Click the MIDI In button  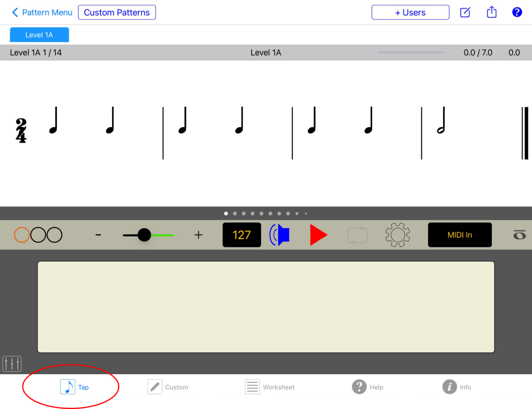(460, 235)
